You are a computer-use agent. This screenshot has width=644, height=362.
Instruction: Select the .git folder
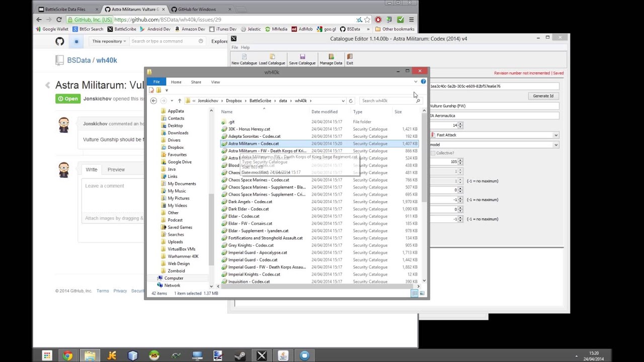pos(231,122)
